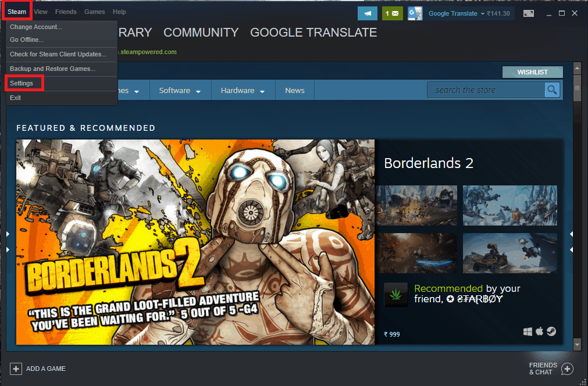The width and height of the screenshot is (588, 386).
Task: Click the vertical scrollbar thumb
Action: tap(577, 88)
